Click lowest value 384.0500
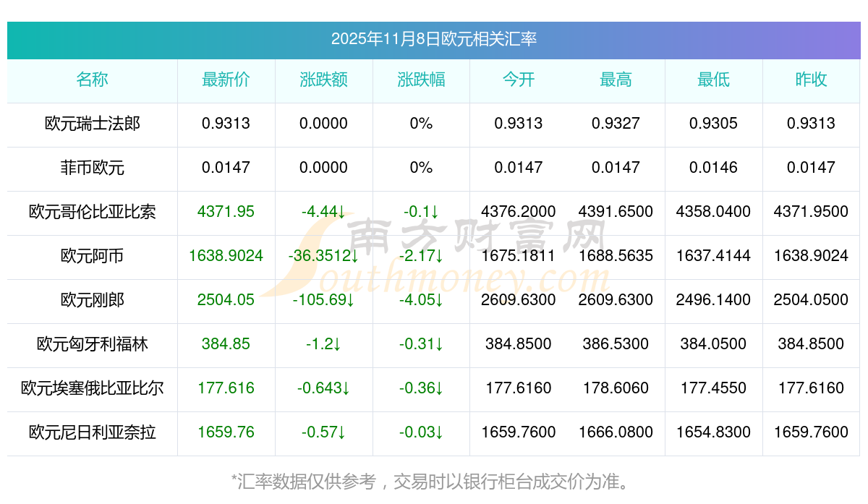 [x=713, y=344]
